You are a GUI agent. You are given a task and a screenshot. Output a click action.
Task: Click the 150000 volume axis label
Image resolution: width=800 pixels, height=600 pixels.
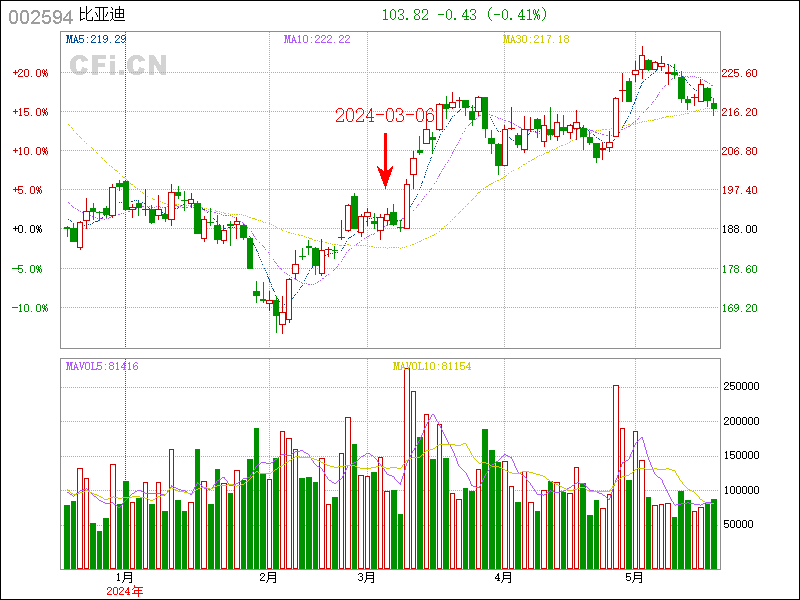pos(741,455)
